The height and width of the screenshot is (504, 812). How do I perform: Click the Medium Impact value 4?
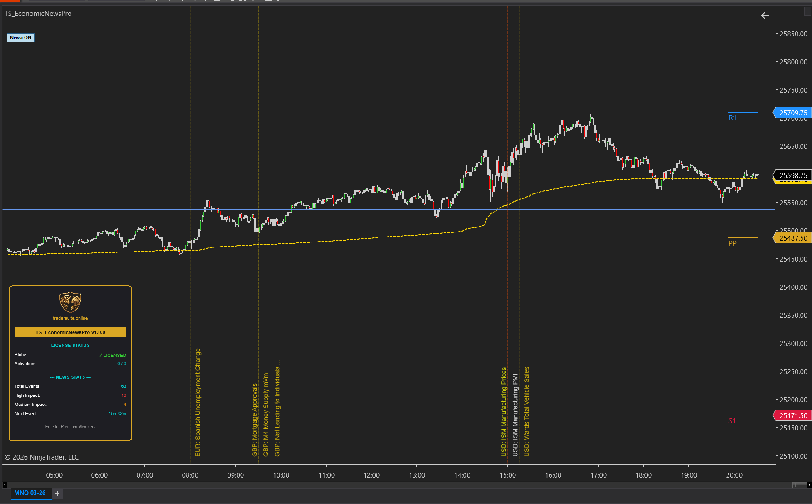coord(125,405)
